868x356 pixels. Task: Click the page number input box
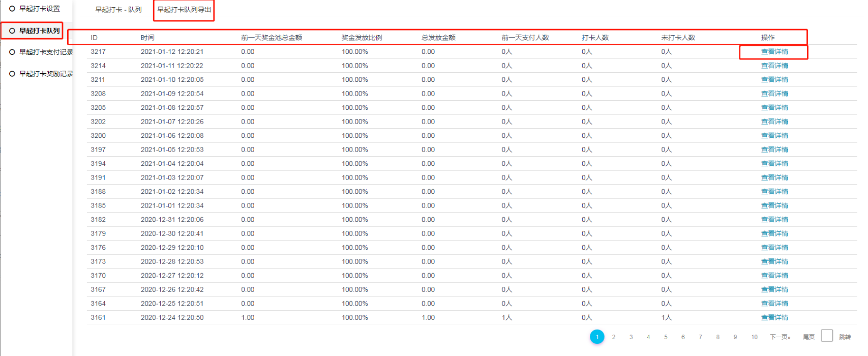827,336
